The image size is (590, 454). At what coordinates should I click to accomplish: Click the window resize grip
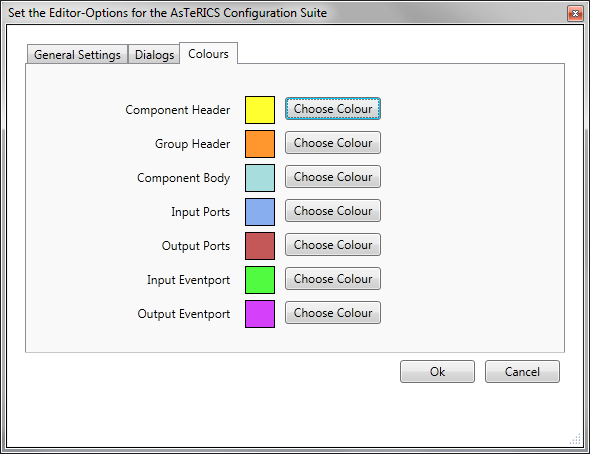pos(575,439)
